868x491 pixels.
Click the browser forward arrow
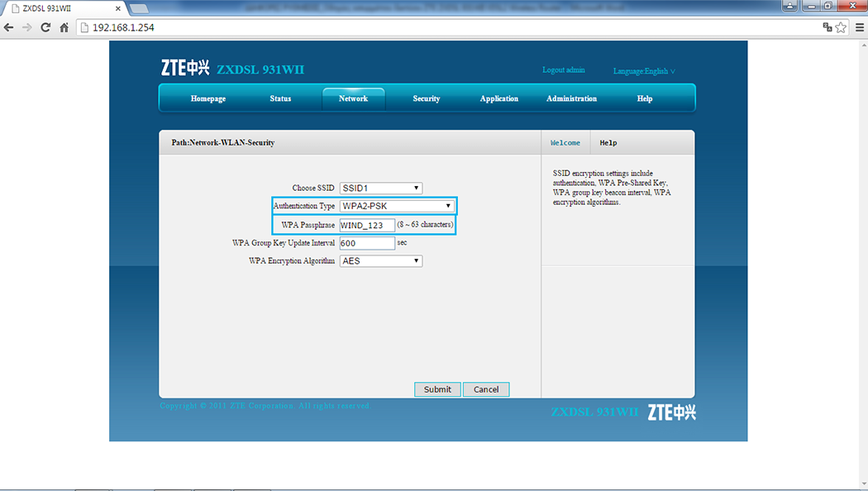(x=27, y=27)
